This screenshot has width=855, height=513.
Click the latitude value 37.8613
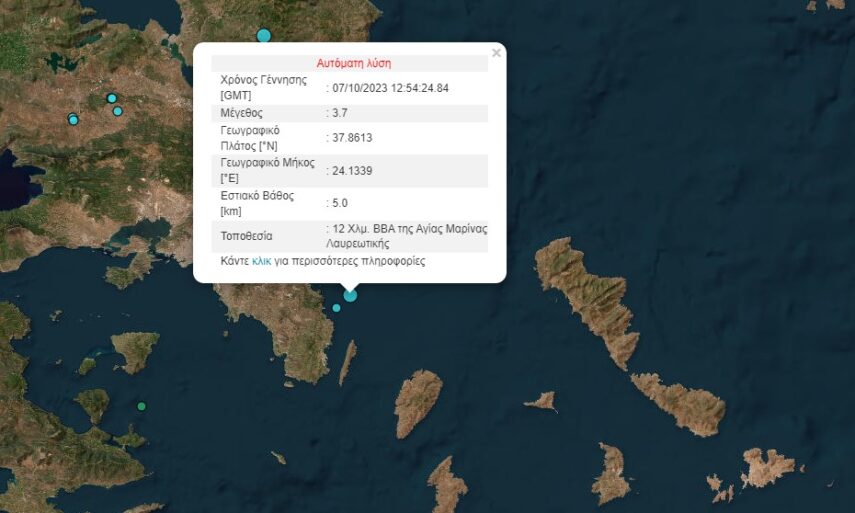352,138
